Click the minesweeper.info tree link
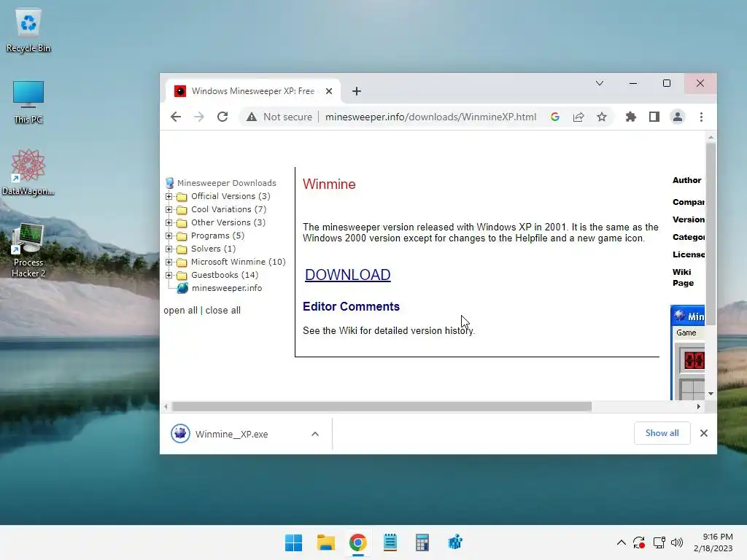This screenshot has width=747, height=560. pos(227,288)
